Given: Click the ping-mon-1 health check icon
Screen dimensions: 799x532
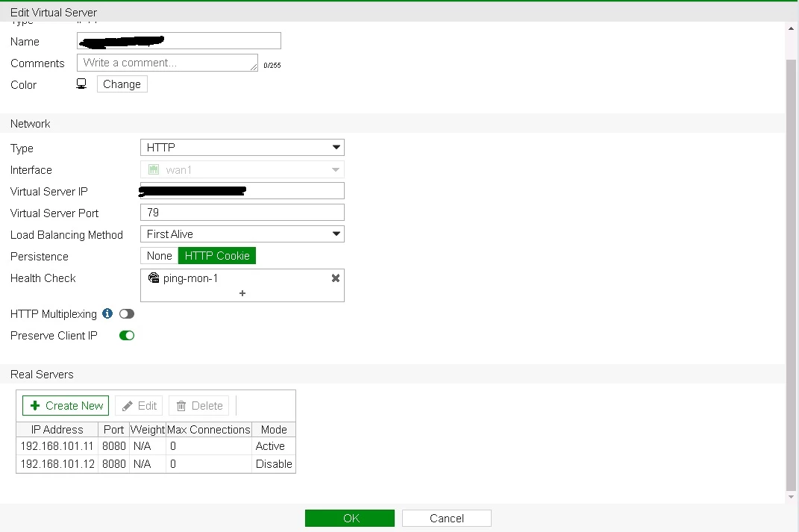Looking at the screenshot, I should 154,278.
